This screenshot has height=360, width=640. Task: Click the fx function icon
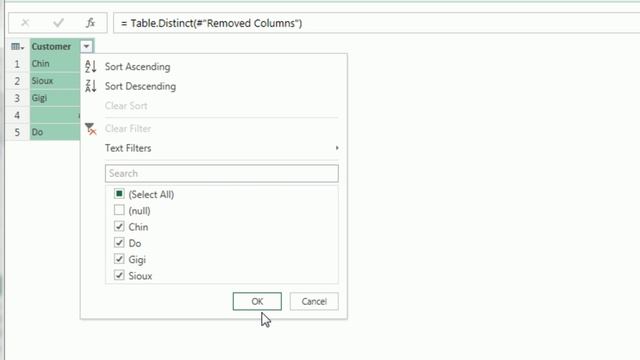click(x=91, y=23)
